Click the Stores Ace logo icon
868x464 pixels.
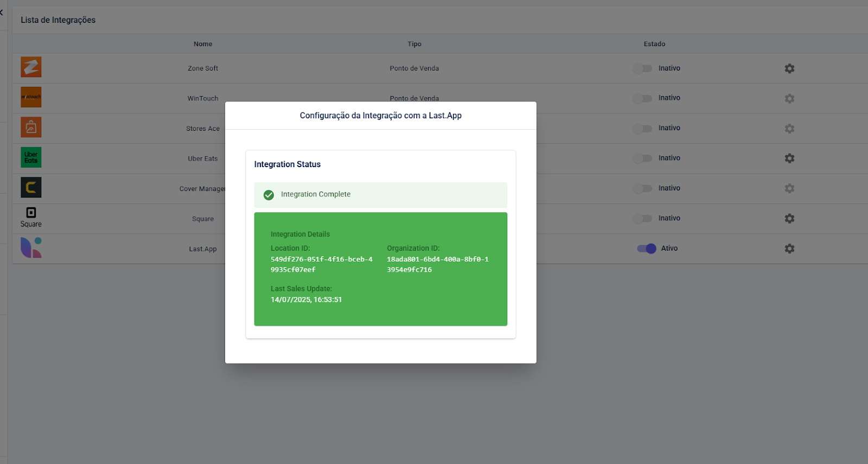pos(31,128)
